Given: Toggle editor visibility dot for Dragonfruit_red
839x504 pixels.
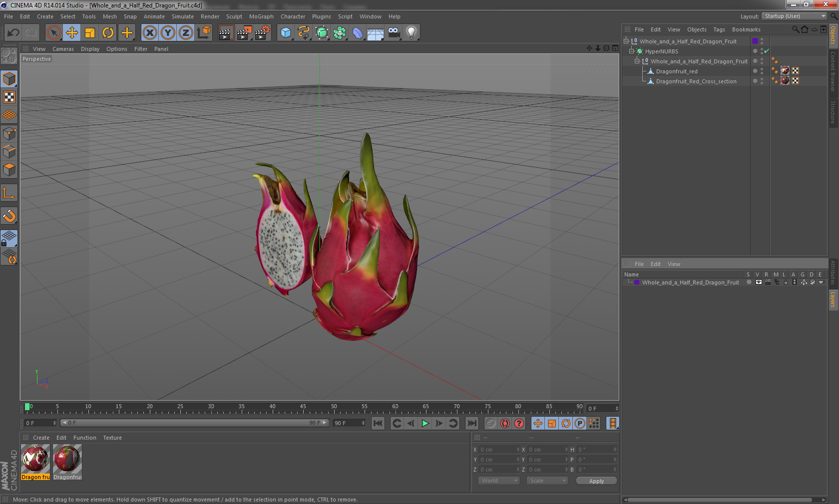Looking at the screenshot, I should click(x=762, y=69).
